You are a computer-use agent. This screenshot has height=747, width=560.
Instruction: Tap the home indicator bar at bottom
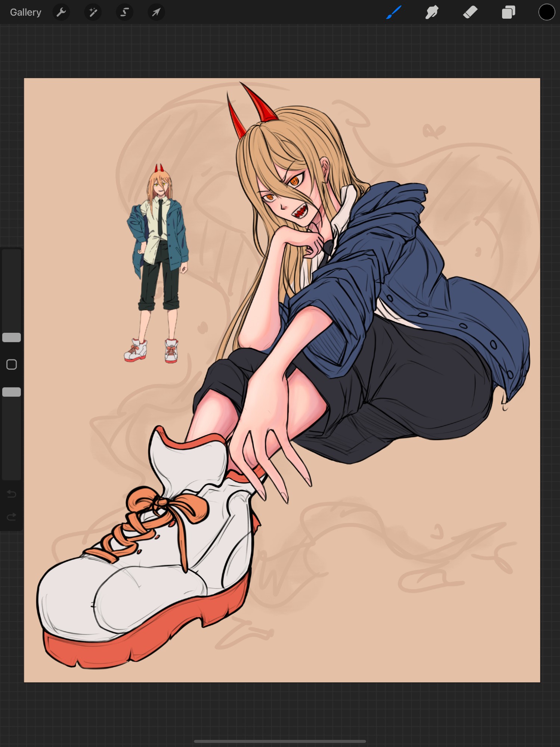pos(280,741)
